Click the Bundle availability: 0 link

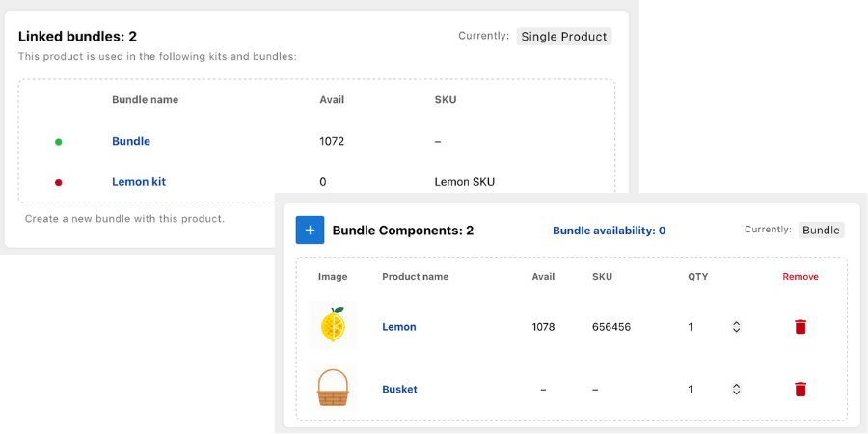609,231
